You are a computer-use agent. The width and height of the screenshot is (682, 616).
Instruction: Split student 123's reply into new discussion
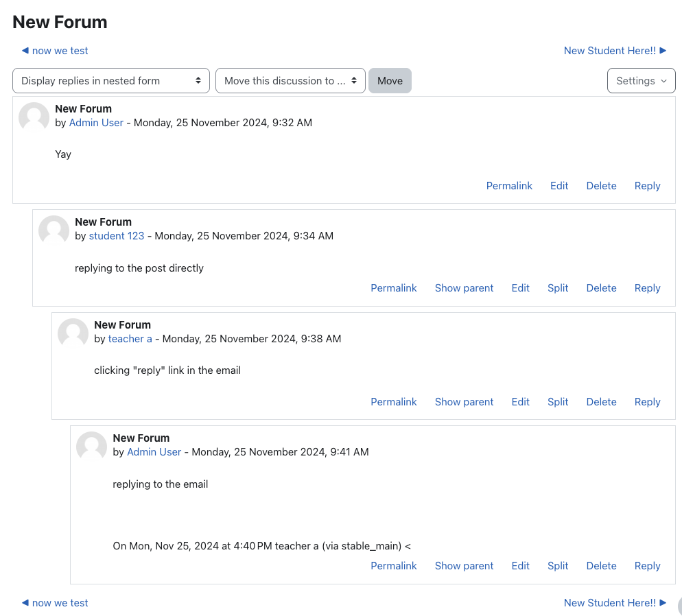(558, 288)
